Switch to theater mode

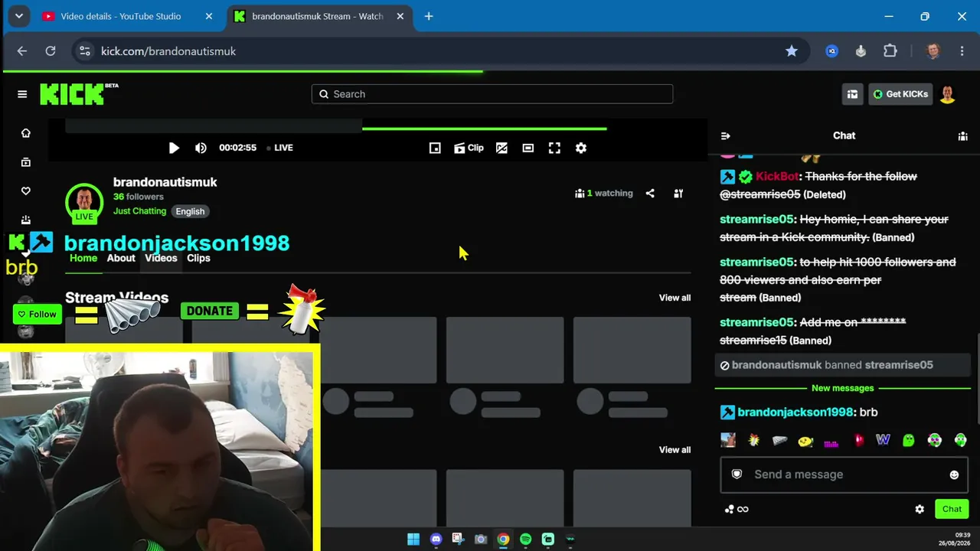click(528, 148)
